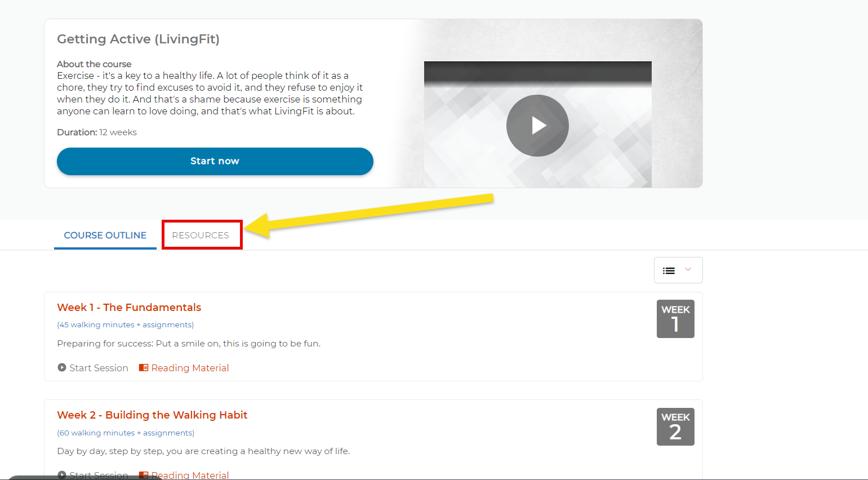
Task: Click the 'About the course' label
Action: [94, 64]
